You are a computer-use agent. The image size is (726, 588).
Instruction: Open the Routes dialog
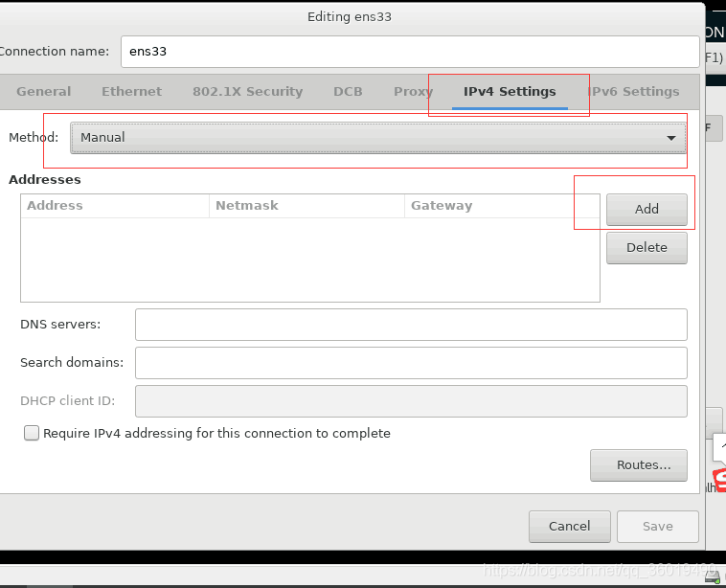pyautogui.click(x=639, y=464)
